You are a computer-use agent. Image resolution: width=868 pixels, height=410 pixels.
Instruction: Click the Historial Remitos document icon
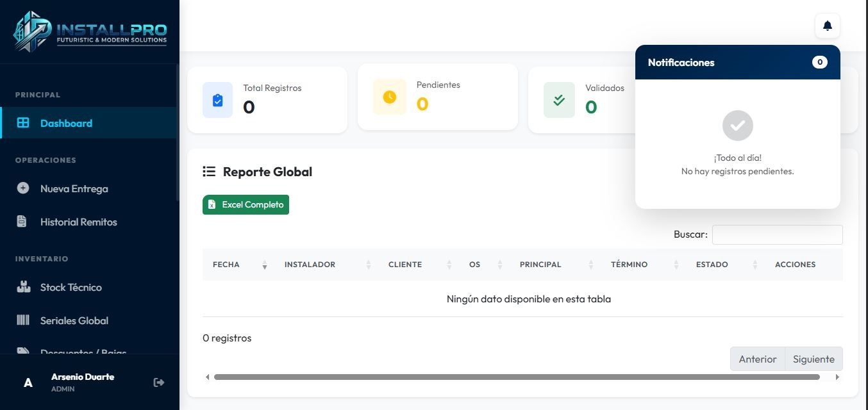pos(22,222)
